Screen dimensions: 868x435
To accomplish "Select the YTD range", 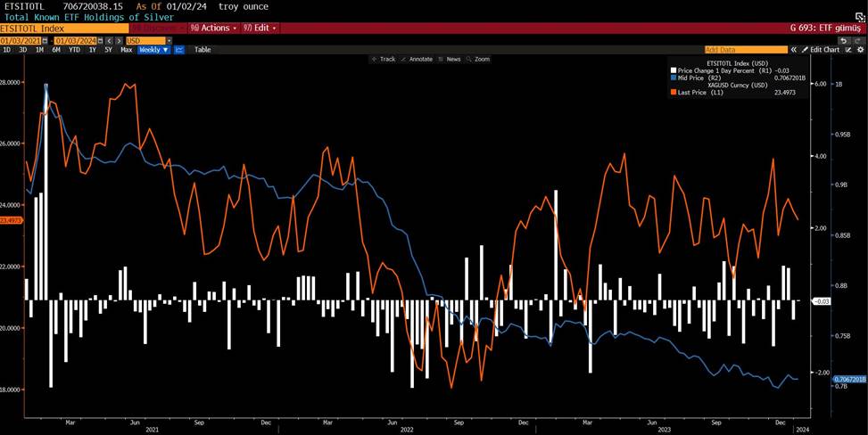I will point(74,50).
